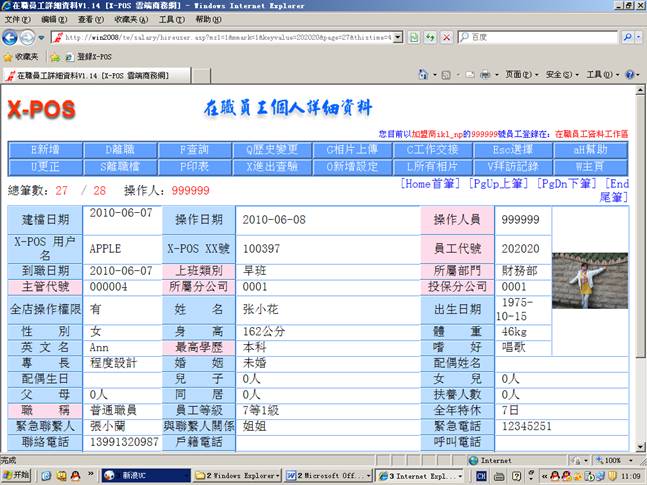This screenshot has height=485, width=647.
Task: Click the Windows 开始 Start button
Action: pos(17,476)
